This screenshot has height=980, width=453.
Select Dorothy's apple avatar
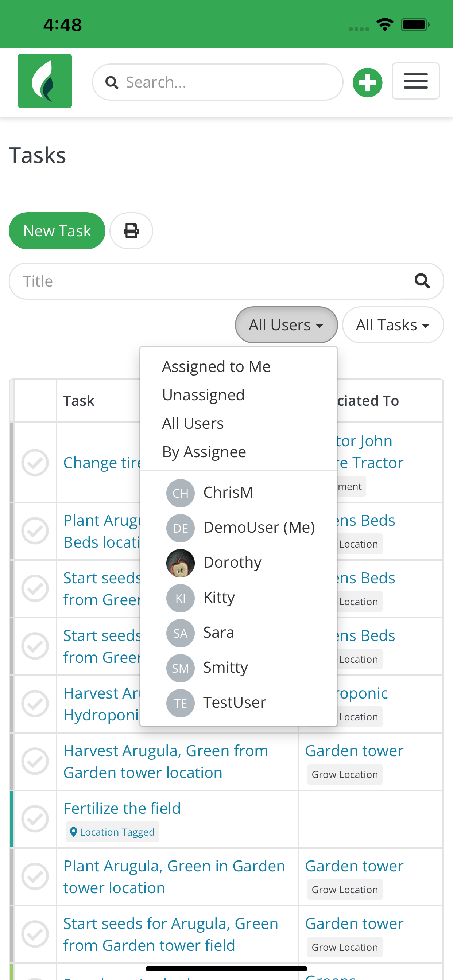181,563
